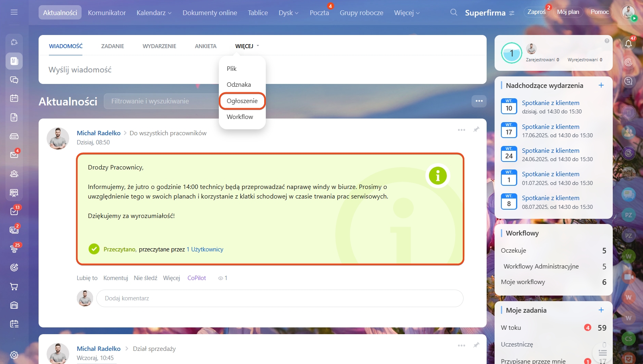Image resolution: width=643 pixels, height=364 pixels.
Task: Open view count eye icon on first post
Action: pyautogui.click(x=220, y=278)
